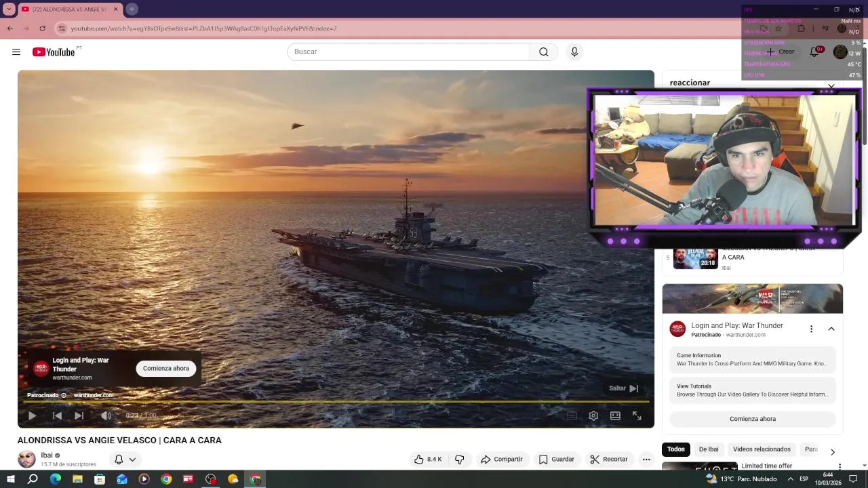868x488 pixels.
Task: Click the ad info icon beside Patrocinado
Action: click(x=64, y=395)
